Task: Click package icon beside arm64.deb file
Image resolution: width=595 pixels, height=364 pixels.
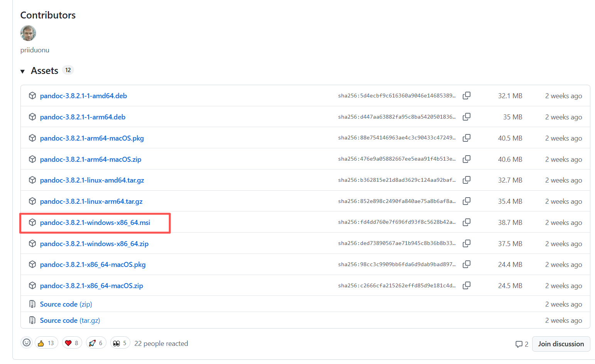Action: coord(32,117)
